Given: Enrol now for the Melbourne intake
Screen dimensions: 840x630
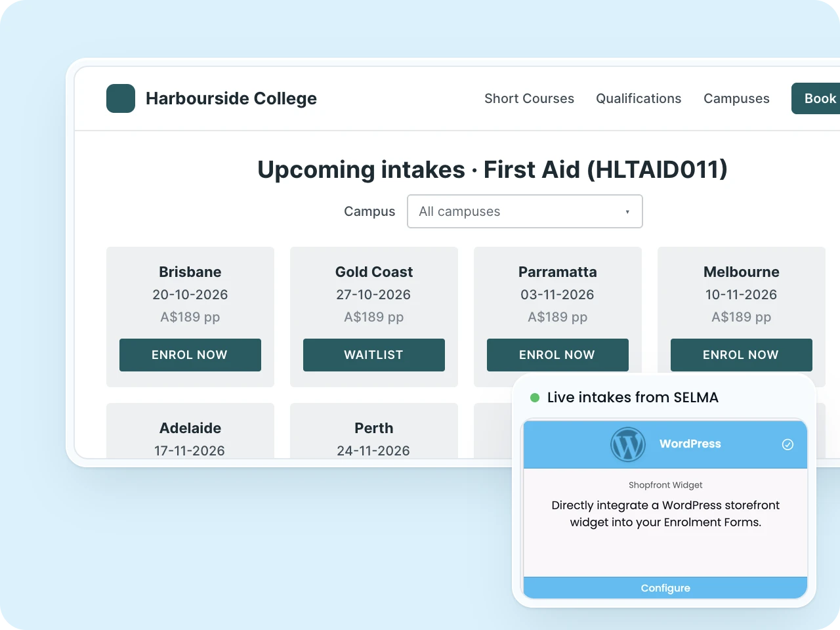Looking at the screenshot, I should (x=742, y=355).
